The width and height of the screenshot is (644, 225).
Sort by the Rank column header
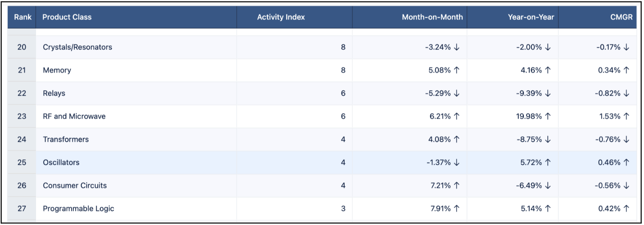point(23,17)
